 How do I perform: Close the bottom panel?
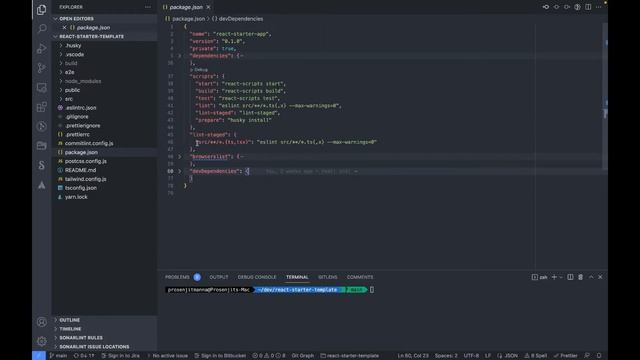coord(600,277)
